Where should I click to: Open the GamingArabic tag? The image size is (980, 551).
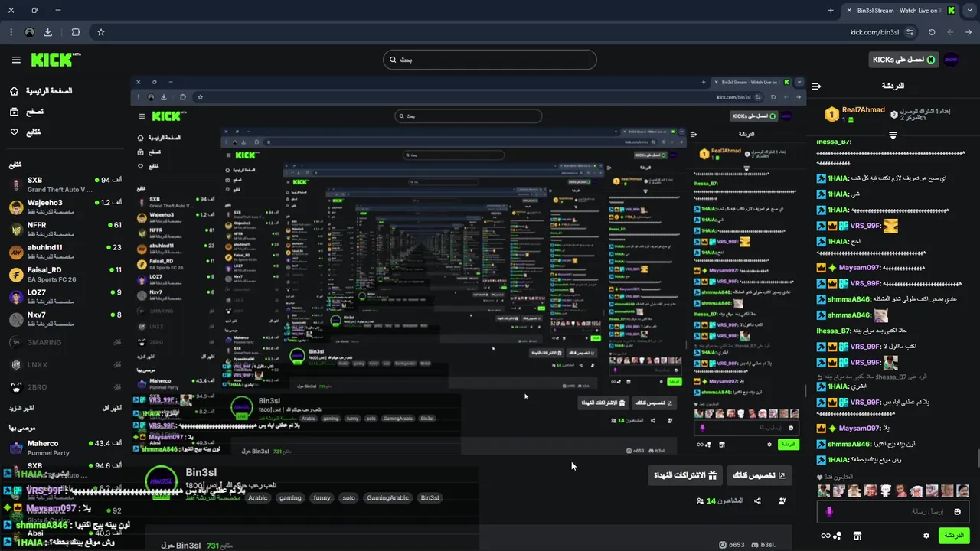pos(387,498)
